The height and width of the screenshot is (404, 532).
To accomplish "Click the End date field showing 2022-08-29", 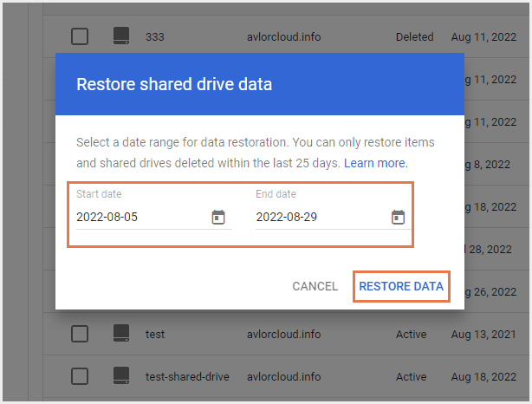I will tap(318, 217).
